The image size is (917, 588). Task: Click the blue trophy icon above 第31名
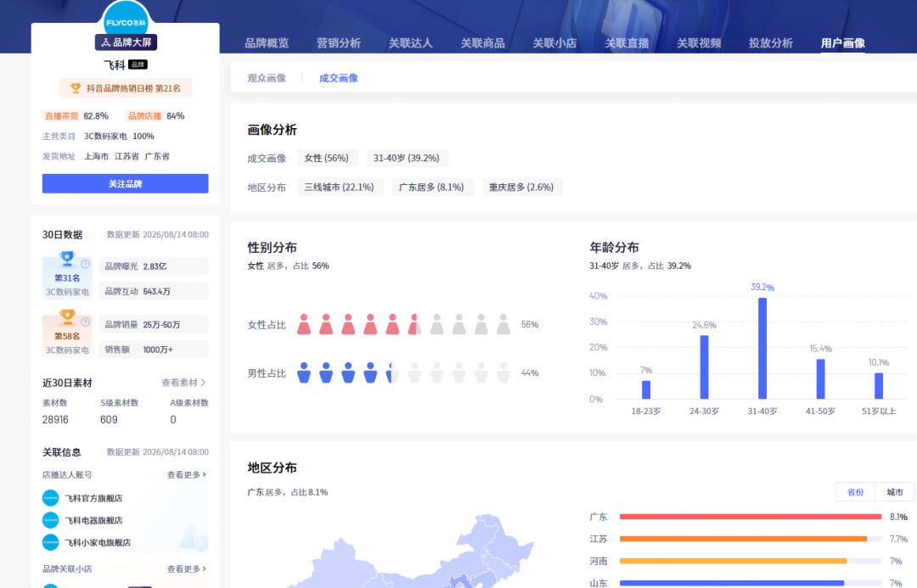pos(67,259)
